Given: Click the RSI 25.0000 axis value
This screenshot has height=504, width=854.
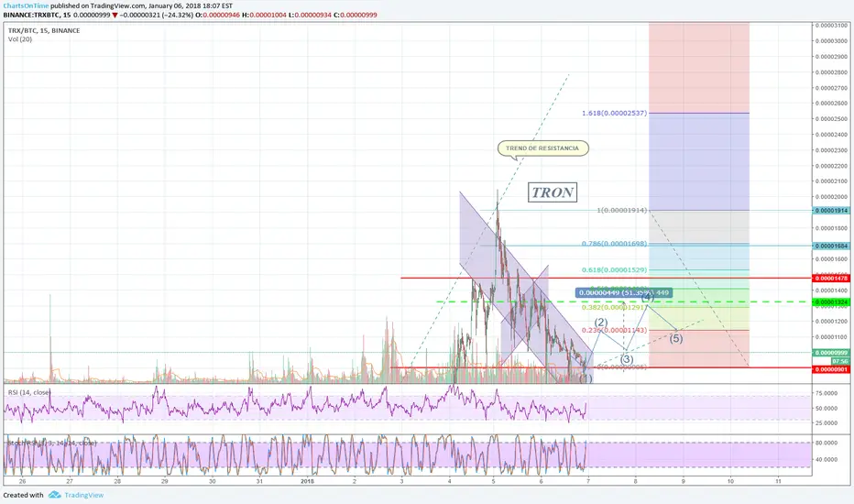Looking at the screenshot, I should pyautogui.click(x=827, y=422).
